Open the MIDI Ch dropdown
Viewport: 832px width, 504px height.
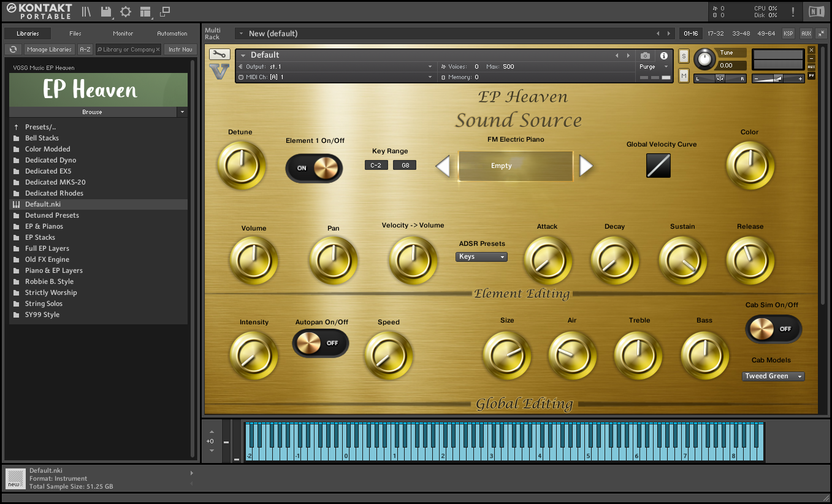(x=335, y=77)
